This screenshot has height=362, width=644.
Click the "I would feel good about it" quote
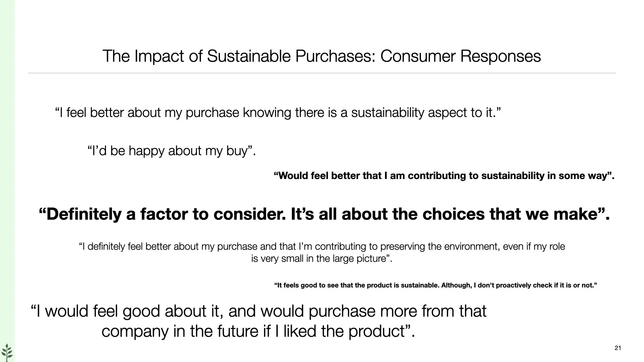[x=258, y=311]
